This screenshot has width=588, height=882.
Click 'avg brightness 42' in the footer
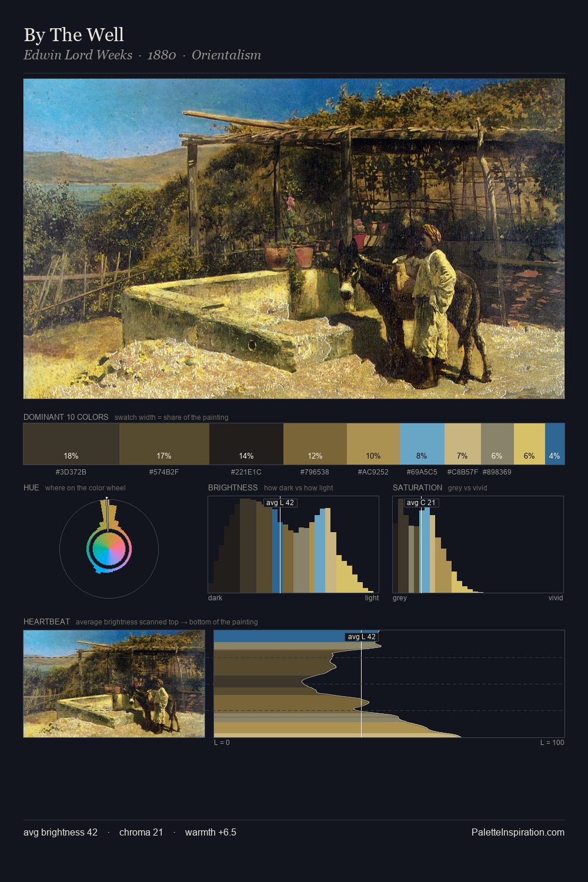[x=61, y=832]
